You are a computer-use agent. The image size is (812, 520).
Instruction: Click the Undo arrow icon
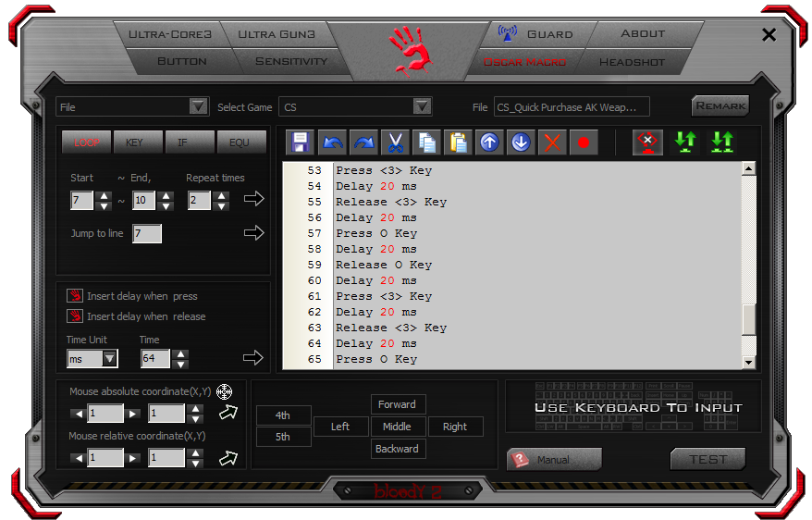332,142
